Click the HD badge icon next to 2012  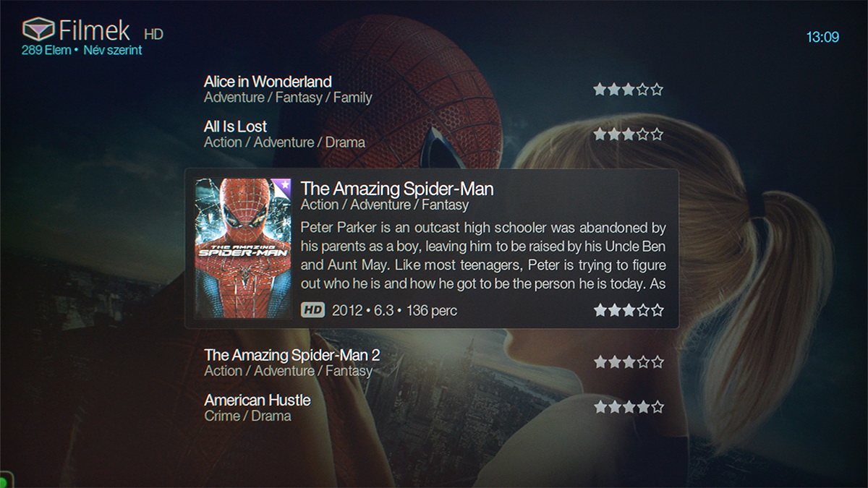(312, 310)
